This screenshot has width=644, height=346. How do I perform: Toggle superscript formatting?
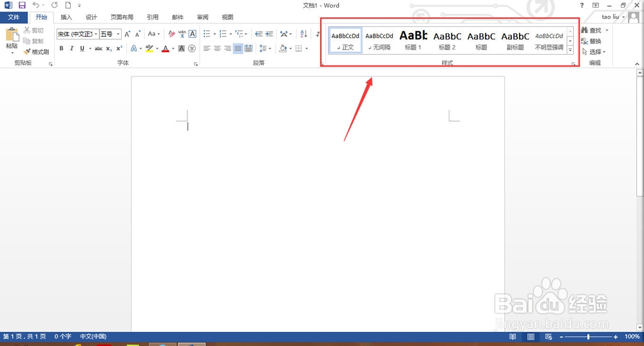pos(119,48)
